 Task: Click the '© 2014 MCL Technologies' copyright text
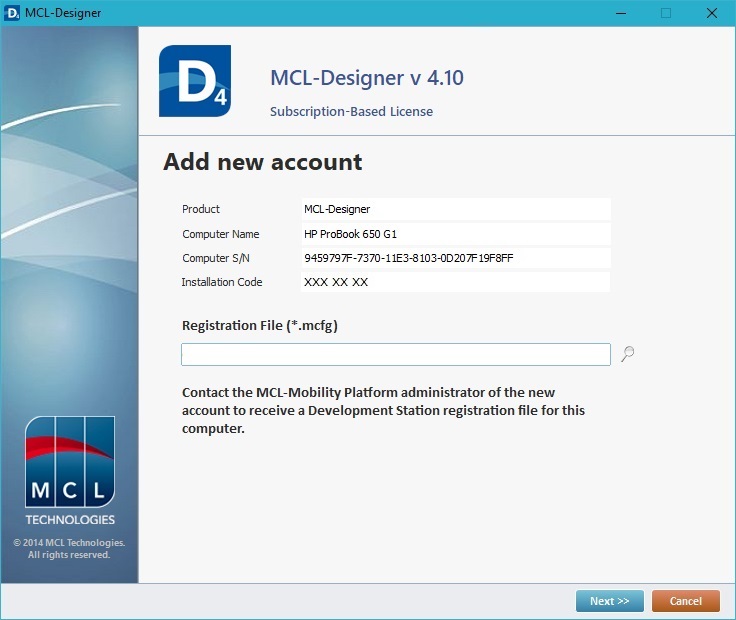(69, 549)
